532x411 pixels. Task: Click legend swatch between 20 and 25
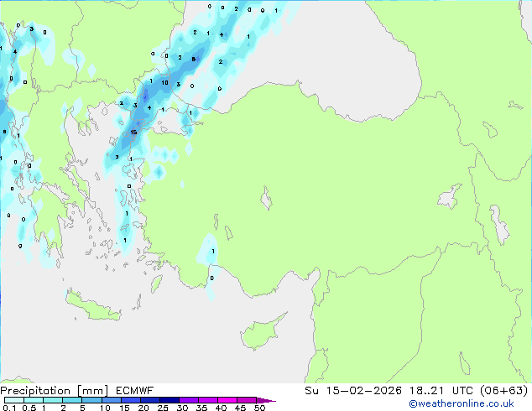coord(150,400)
